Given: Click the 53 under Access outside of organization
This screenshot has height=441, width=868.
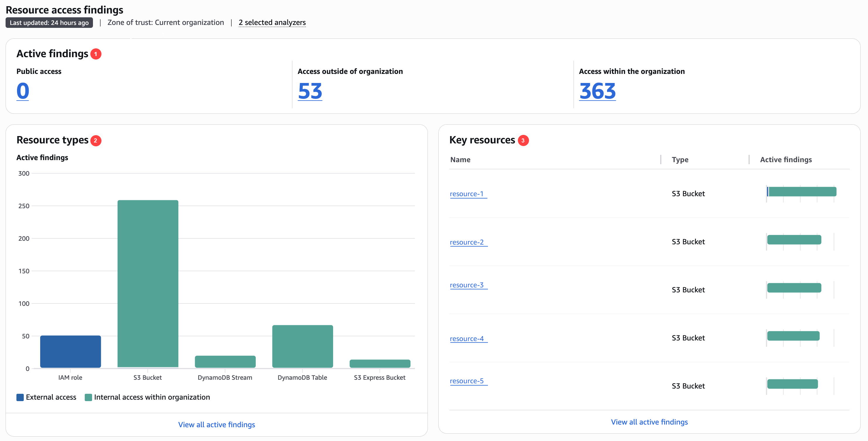Looking at the screenshot, I should click(310, 90).
